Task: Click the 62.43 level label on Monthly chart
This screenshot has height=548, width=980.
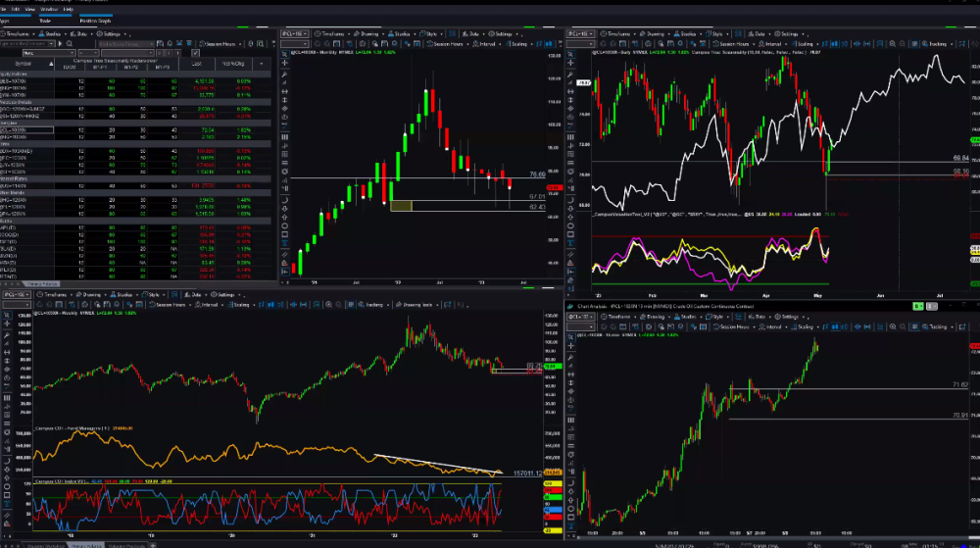Action: coord(537,207)
